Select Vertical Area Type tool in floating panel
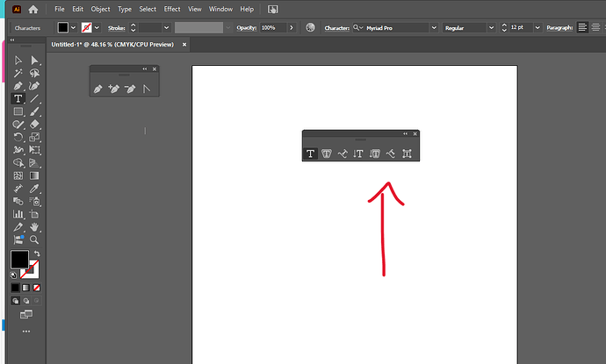The width and height of the screenshot is (606, 364). tap(374, 153)
